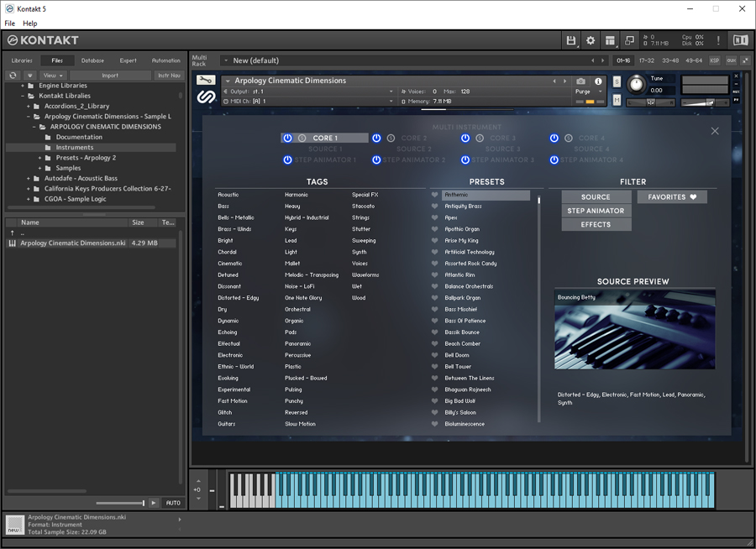Click the L-R pan slider
Image resolution: width=756 pixels, height=549 pixels.
pyautogui.click(x=650, y=102)
